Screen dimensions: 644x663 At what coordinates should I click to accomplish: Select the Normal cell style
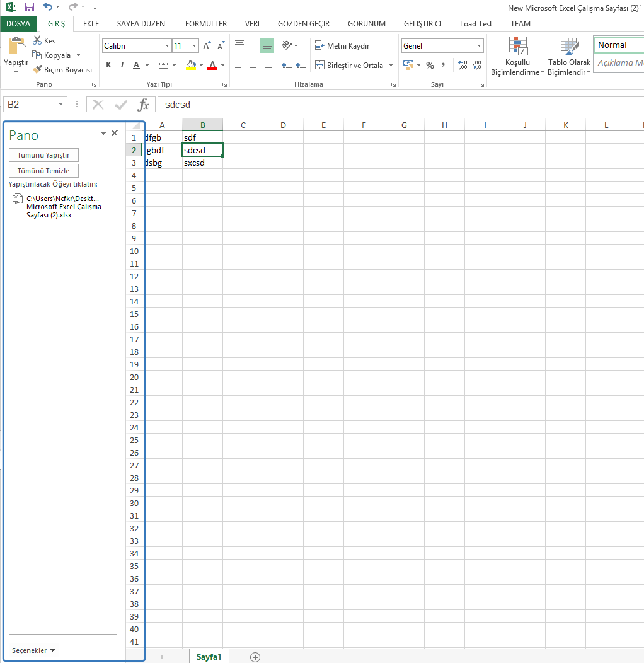[x=619, y=45]
